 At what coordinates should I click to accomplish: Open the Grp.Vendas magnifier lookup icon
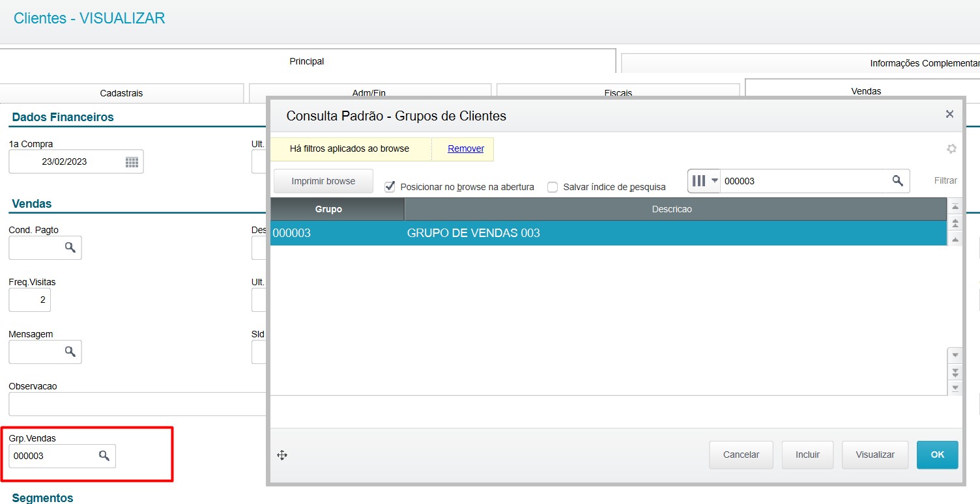pyautogui.click(x=104, y=456)
